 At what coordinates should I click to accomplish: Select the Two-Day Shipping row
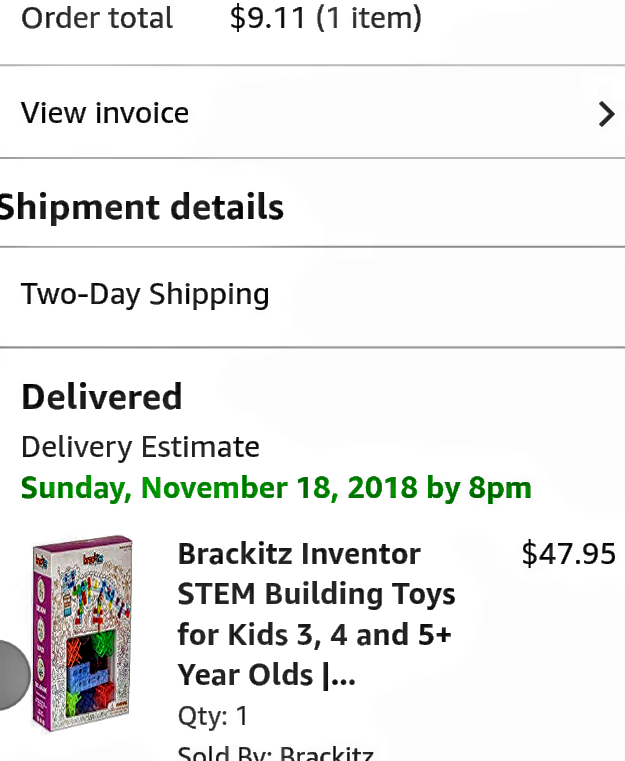pyautogui.click(x=145, y=294)
